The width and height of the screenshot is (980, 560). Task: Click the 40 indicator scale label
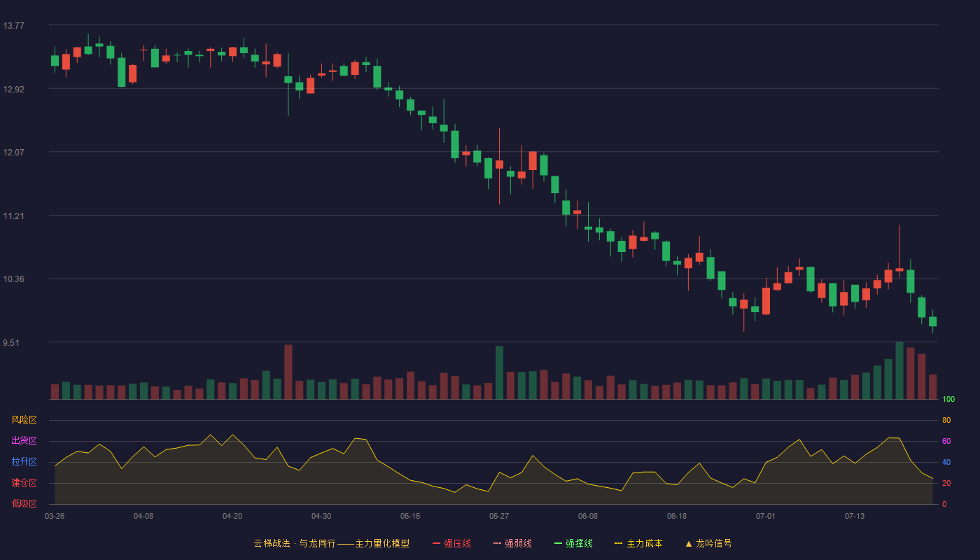point(946,463)
